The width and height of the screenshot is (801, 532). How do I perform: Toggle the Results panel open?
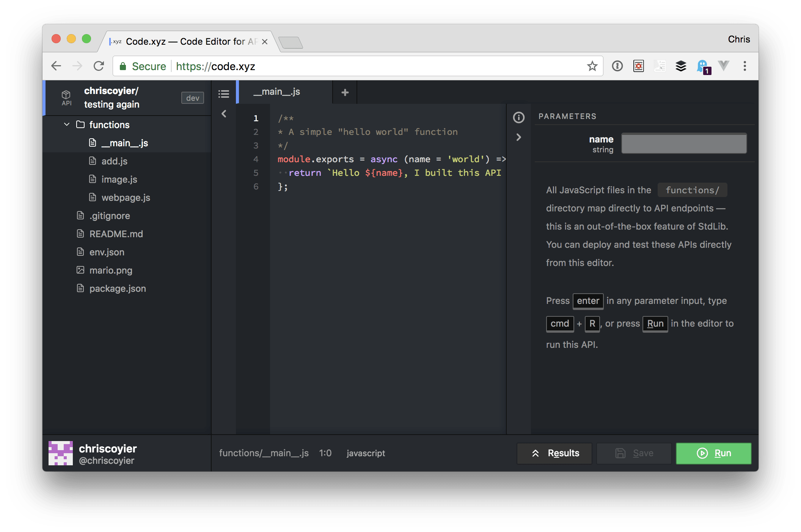point(554,453)
